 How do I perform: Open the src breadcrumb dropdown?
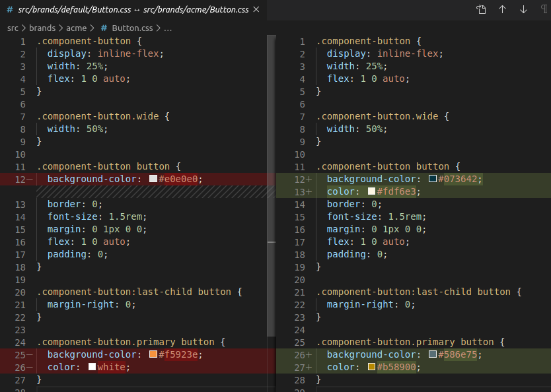pos(11,28)
